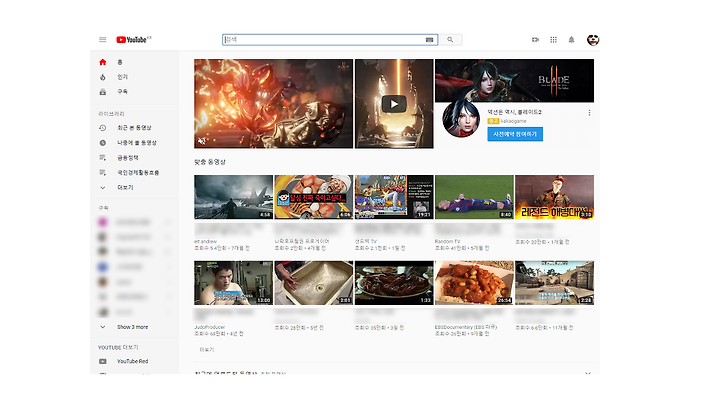Click the Trending flame icon
The width and height of the screenshot is (720, 404).
103,77
